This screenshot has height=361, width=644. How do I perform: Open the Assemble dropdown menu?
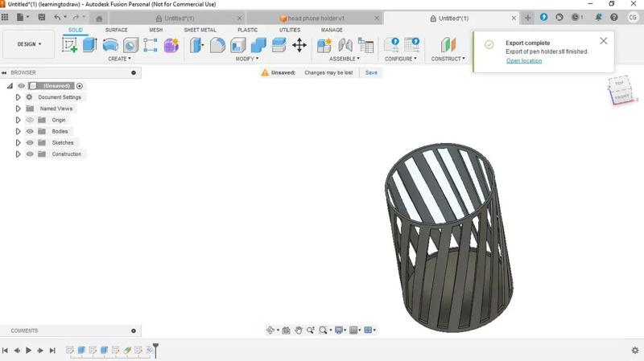pyautogui.click(x=345, y=59)
